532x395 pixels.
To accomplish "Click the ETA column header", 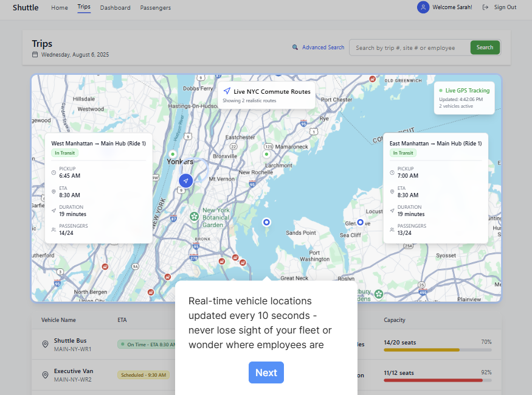I will coord(122,320).
